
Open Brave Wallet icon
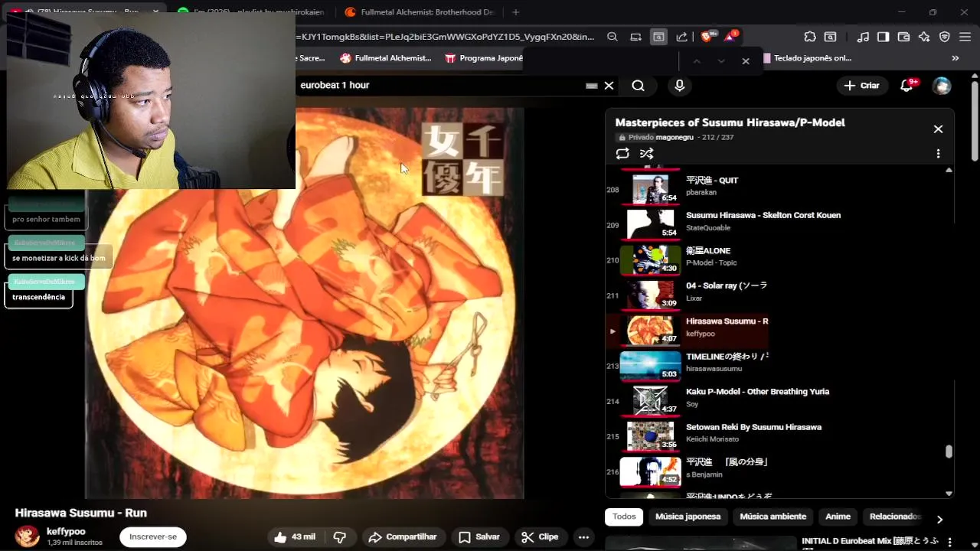903,37
